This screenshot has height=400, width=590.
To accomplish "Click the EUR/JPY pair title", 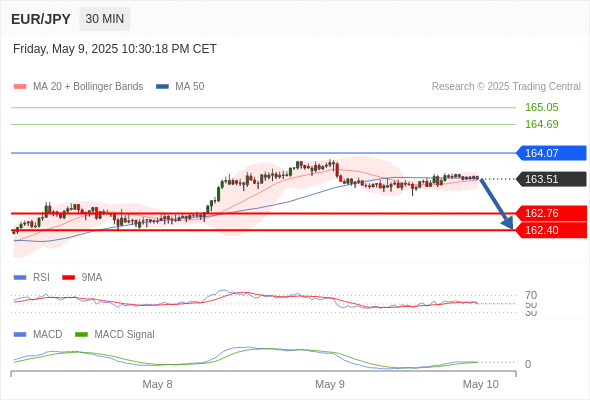I will coord(41,19).
